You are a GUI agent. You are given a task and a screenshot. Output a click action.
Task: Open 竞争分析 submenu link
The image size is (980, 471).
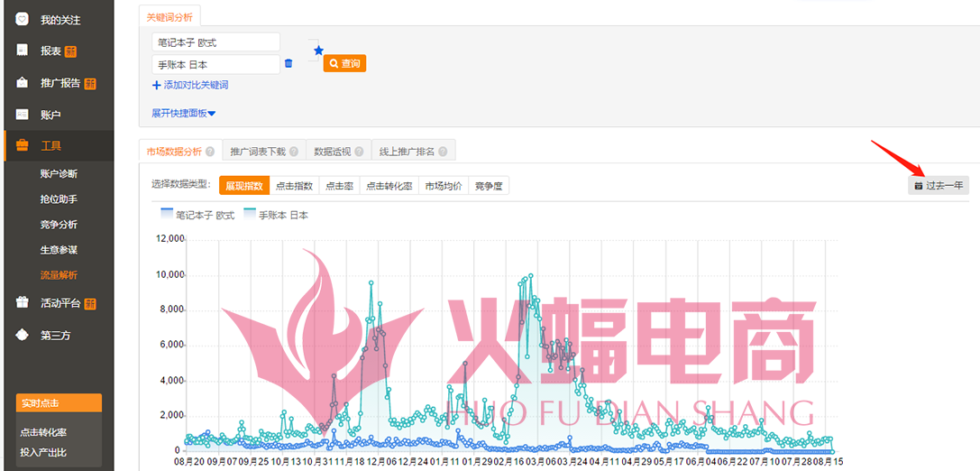coord(59,225)
